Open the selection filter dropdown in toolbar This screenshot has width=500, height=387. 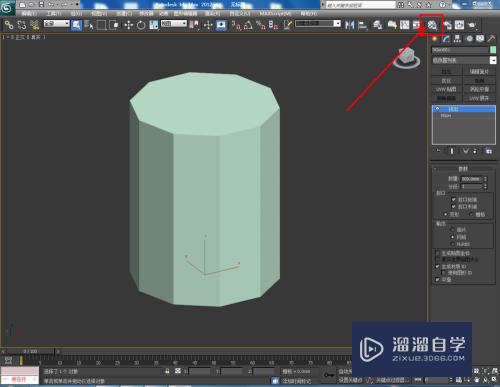pos(57,24)
